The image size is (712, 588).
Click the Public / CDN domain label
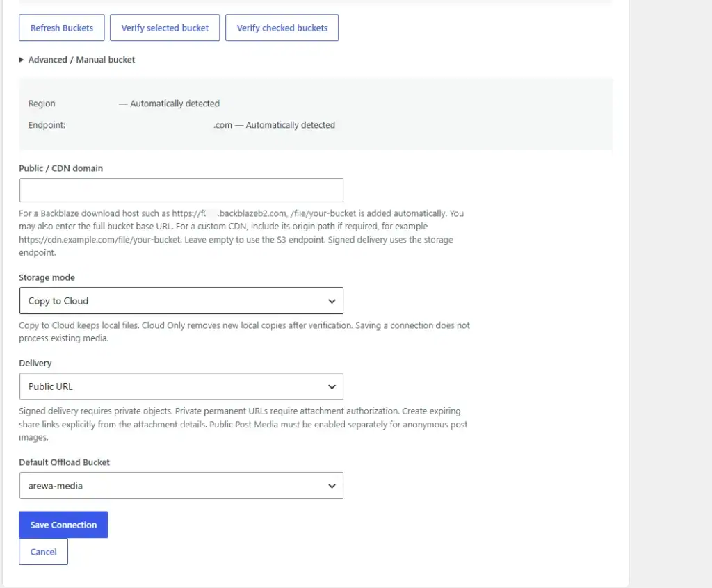click(x=61, y=168)
